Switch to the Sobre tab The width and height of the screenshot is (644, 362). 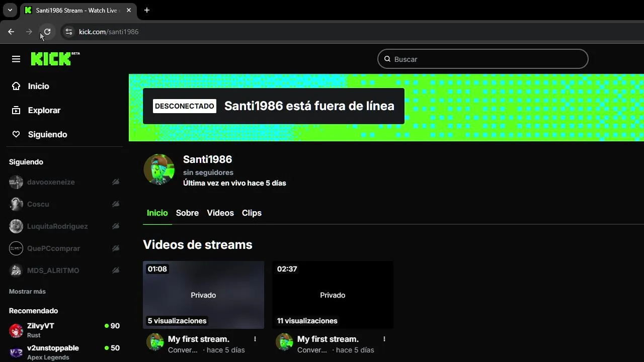(187, 213)
